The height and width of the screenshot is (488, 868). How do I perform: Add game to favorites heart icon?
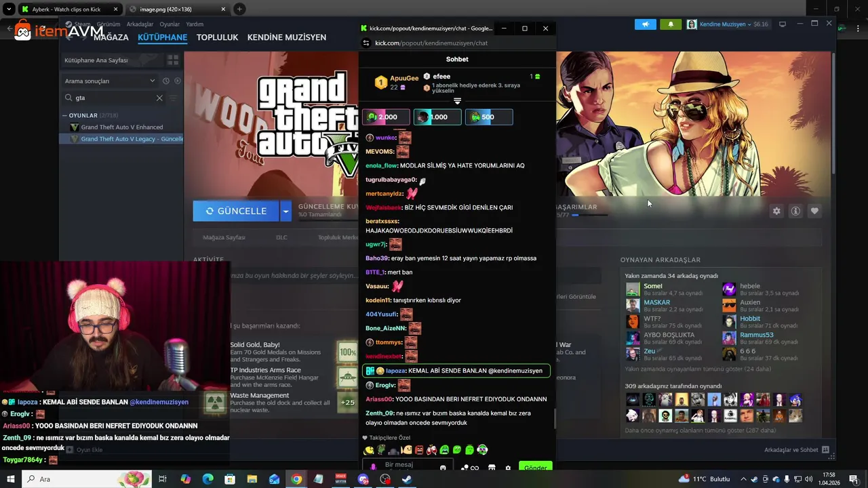pos(814,211)
